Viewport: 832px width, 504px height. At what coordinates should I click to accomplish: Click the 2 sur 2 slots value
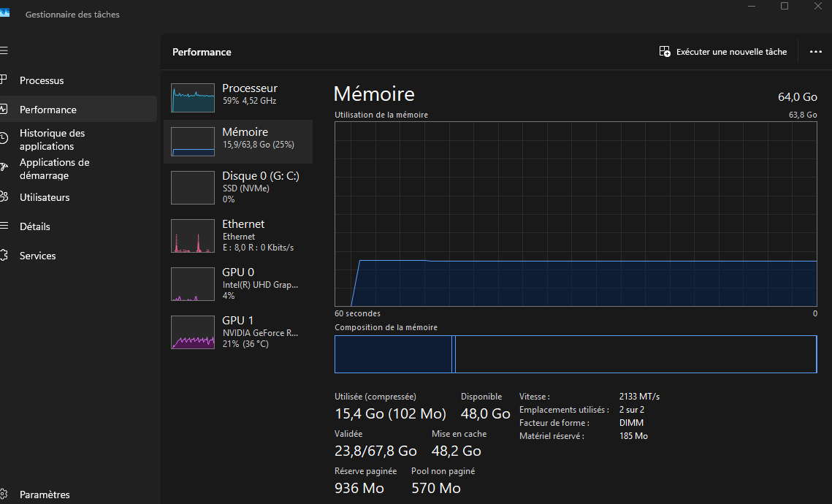(631, 410)
